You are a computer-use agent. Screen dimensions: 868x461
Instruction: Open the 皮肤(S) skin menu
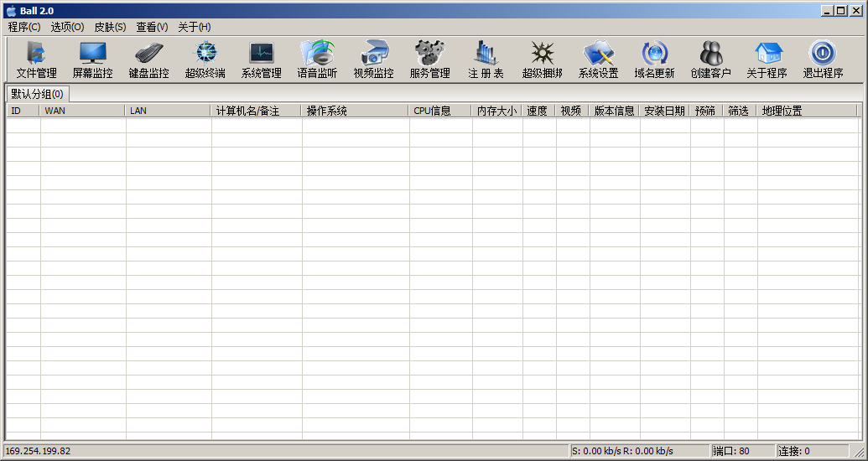[x=110, y=27]
